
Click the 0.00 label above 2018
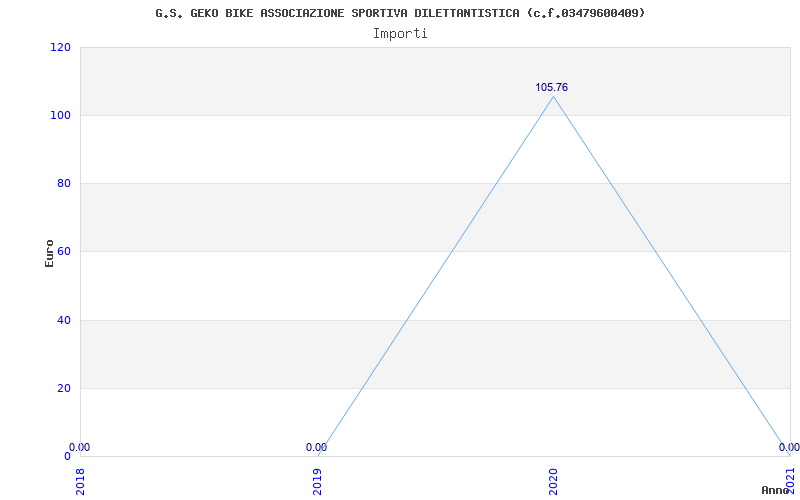[80, 447]
